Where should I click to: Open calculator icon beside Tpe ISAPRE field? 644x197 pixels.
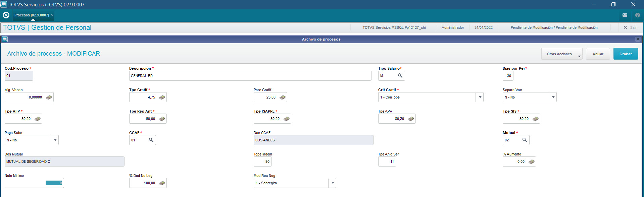[287, 119]
